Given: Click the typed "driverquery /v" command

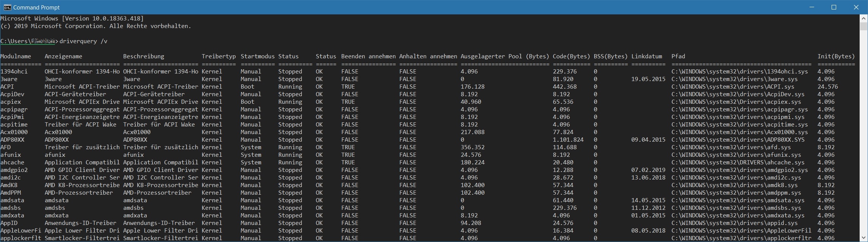Looking at the screenshot, I should tap(83, 41).
